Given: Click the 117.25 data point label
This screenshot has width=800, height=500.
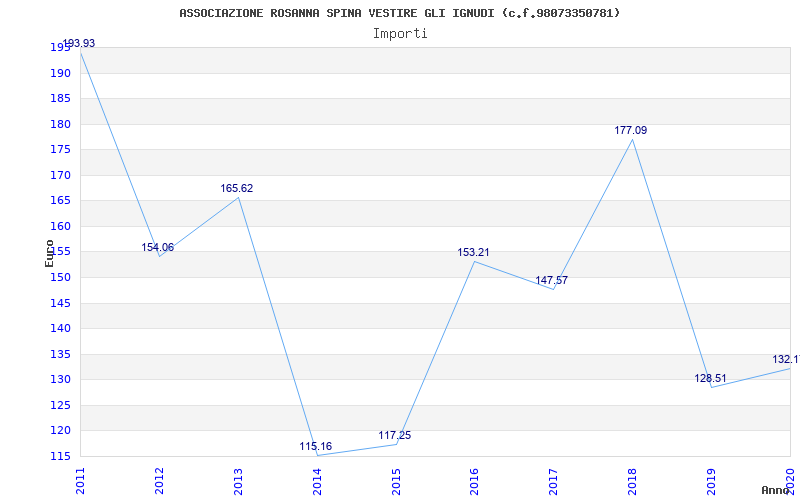Looking at the screenshot, I should [395, 435].
